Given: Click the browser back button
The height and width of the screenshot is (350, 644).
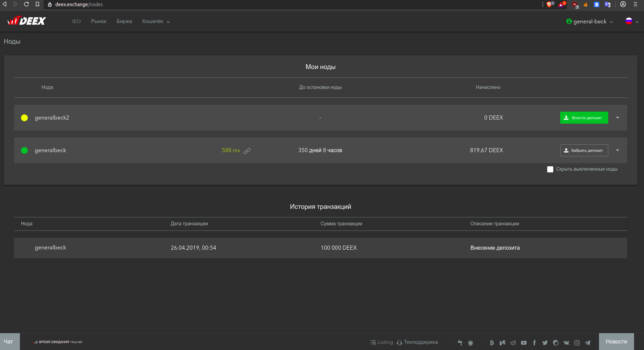Looking at the screenshot, I should point(5,4).
